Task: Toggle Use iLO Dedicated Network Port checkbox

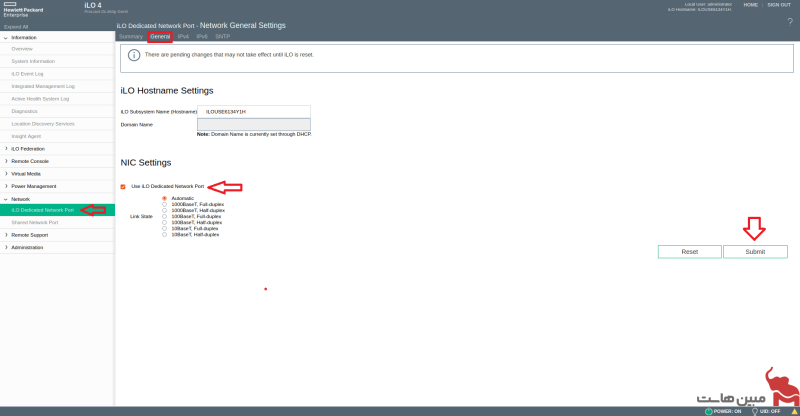Action: [123, 187]
